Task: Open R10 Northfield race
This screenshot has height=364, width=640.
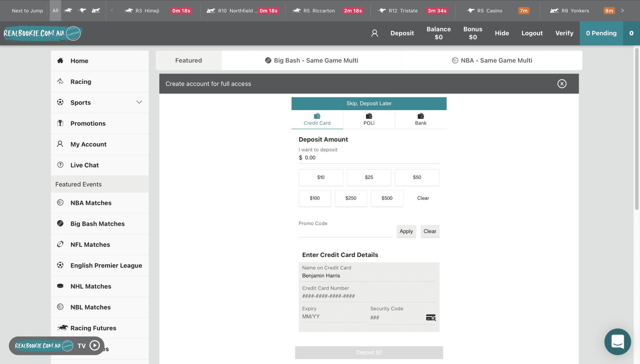Action: (243, 11)
